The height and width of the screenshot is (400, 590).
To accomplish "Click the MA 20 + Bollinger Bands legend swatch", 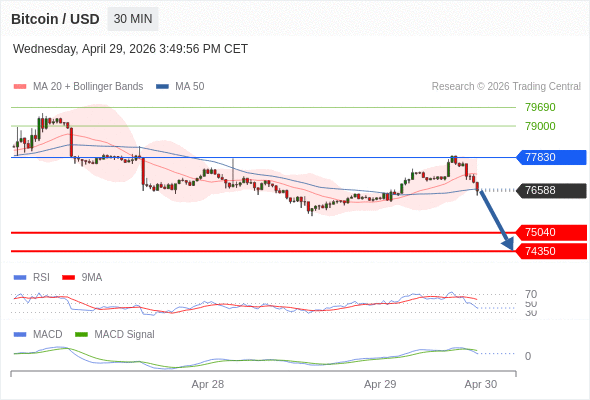I will coord(20,87).
